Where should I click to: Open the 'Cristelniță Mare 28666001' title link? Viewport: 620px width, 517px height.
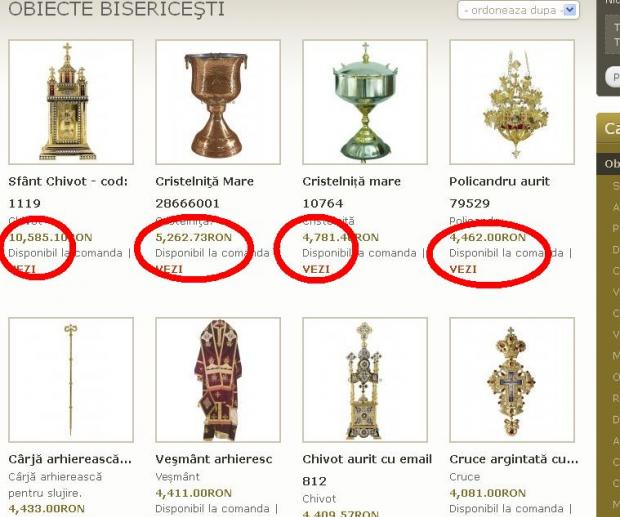(204, 192)
